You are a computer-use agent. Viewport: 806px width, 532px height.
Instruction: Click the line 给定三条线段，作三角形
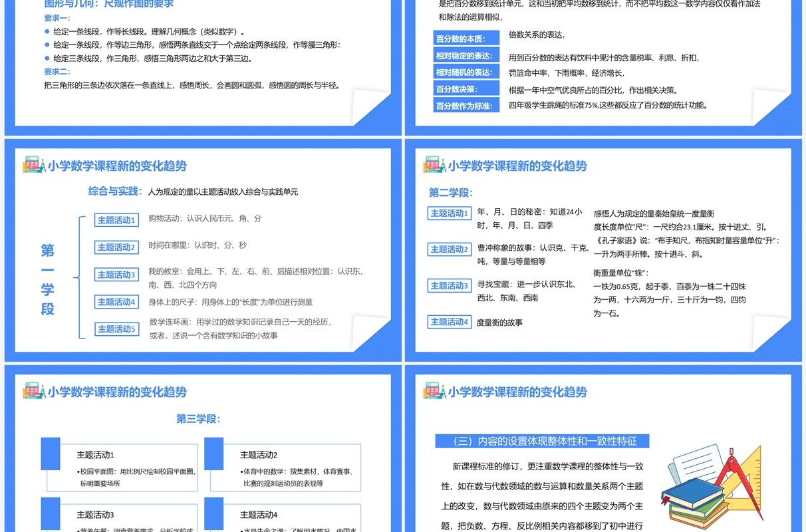[x=153, y=58]
